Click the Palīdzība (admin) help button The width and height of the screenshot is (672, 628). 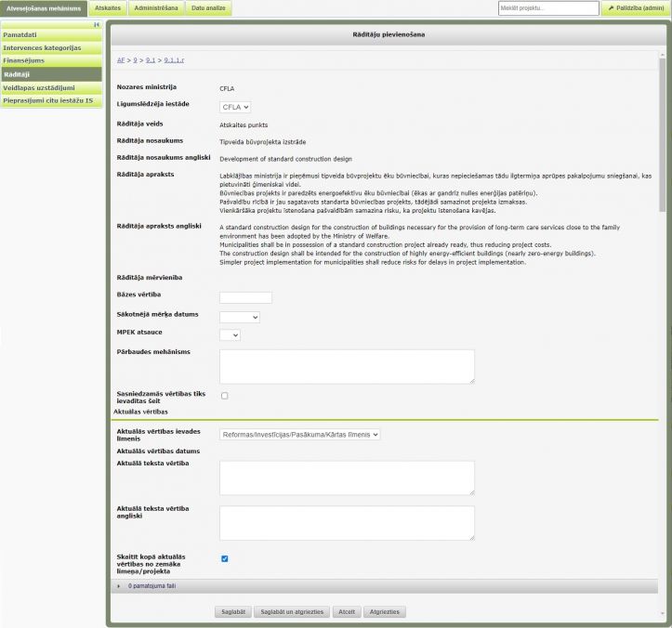click(x=636, y=8)
